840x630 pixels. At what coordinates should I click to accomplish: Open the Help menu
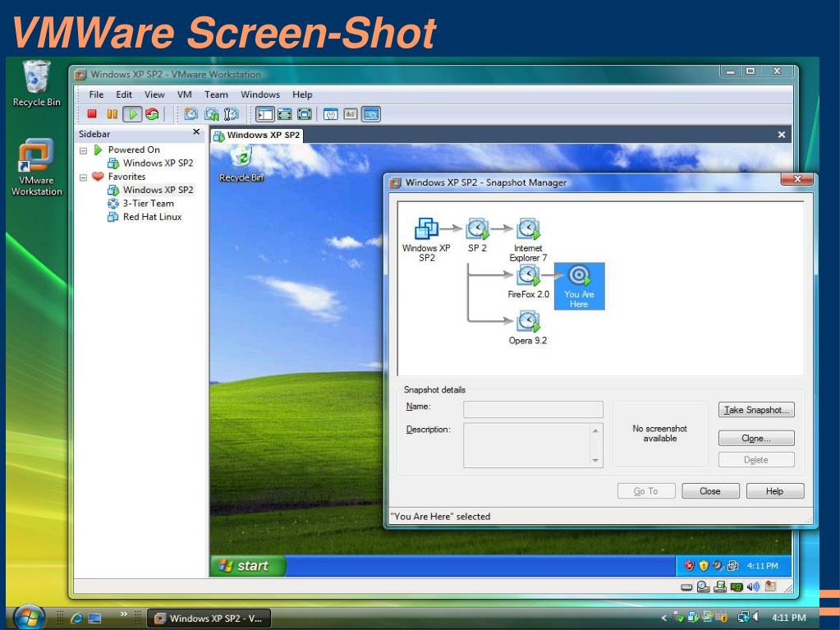[x=302, y=94]
